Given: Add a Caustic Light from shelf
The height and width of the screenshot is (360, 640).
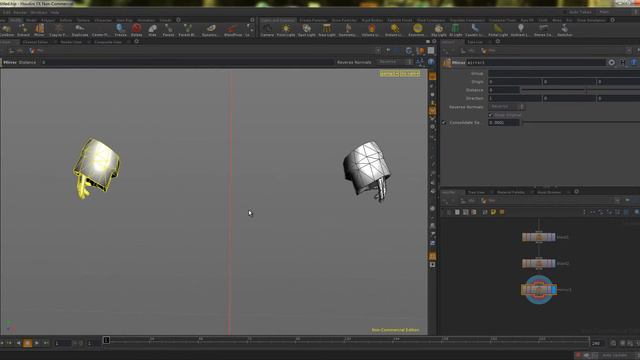Looking at the screenshot, I should (475, 30).
